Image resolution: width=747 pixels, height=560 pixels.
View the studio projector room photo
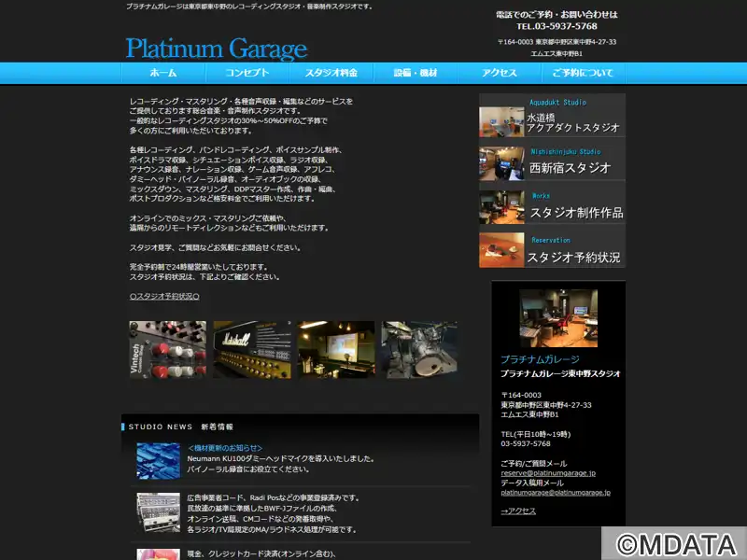point(336,349)
